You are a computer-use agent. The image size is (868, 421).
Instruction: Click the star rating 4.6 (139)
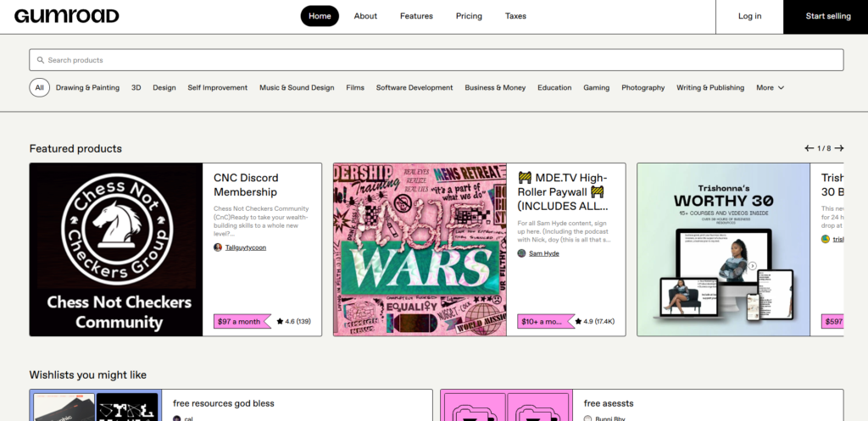(293, 321)
